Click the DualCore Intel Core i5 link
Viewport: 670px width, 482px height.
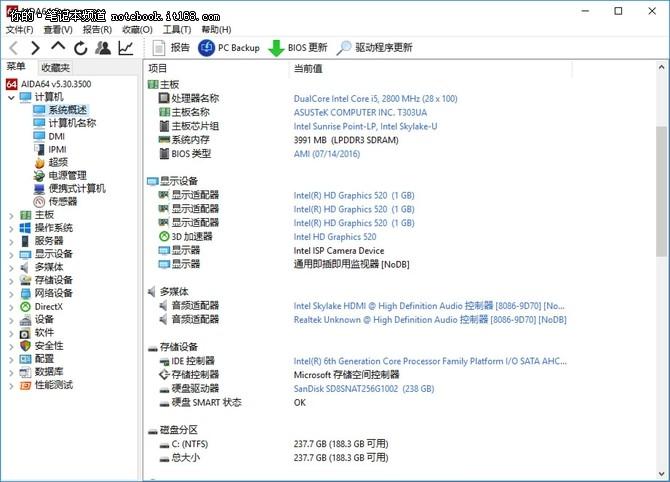pyautogui.click(x=375, y=99)
